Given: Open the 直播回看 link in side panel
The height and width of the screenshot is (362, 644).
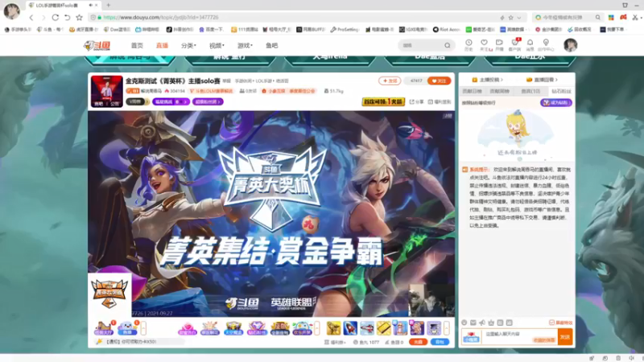Looking at the screenshot, I should coord(542,80).
